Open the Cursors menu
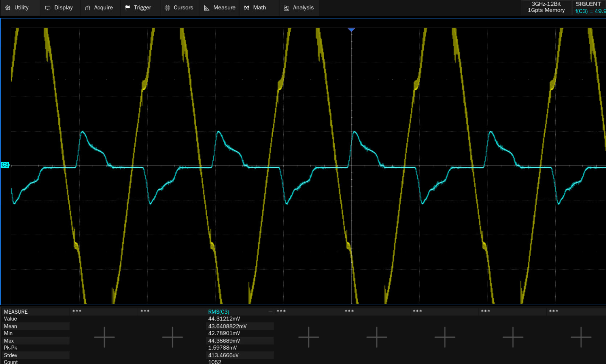 179,8
